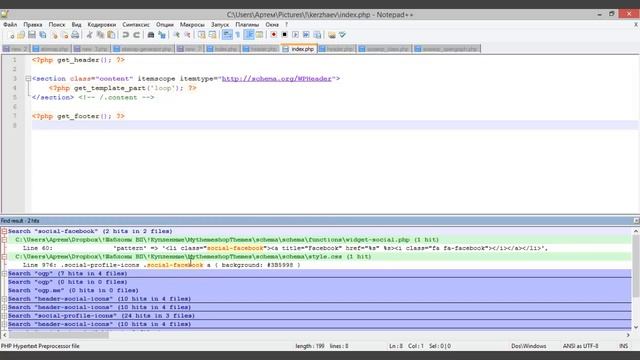Viewport: 640px width, 360px height.
Task: Create a new document with the New toolbar icon
Action: coord(11,35)
